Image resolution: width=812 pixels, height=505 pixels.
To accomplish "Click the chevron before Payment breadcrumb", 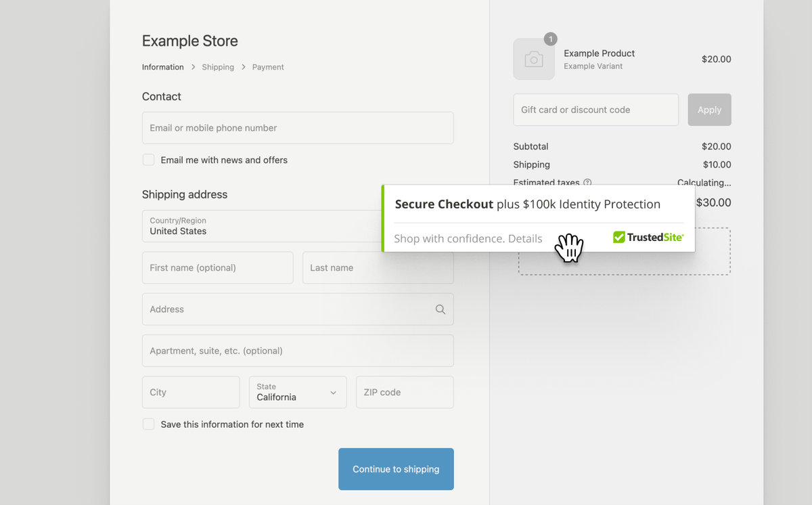I will [x=244, y=67].
